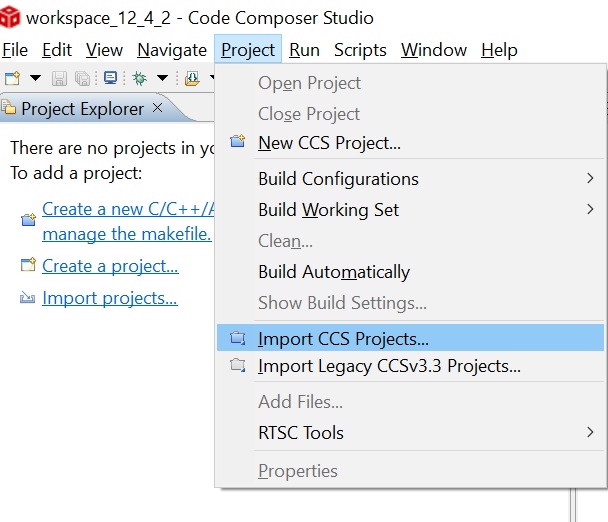Click the Code Composer Studio cube icon
Viewport: 608px width, 522px height.
[x=10, y=17]
